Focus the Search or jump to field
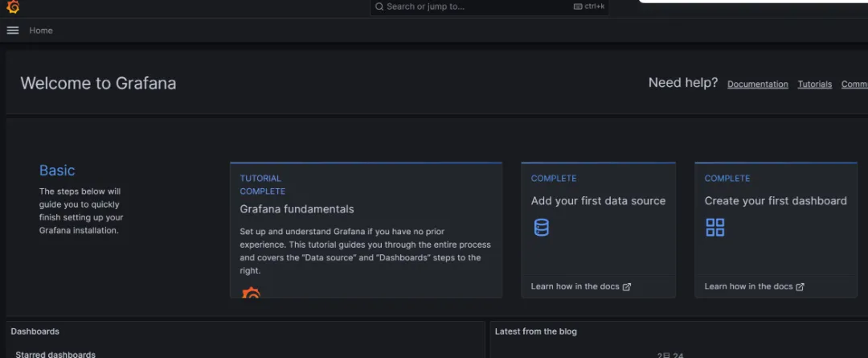This screenshot has width=868, height=358. tap(489, 6)
